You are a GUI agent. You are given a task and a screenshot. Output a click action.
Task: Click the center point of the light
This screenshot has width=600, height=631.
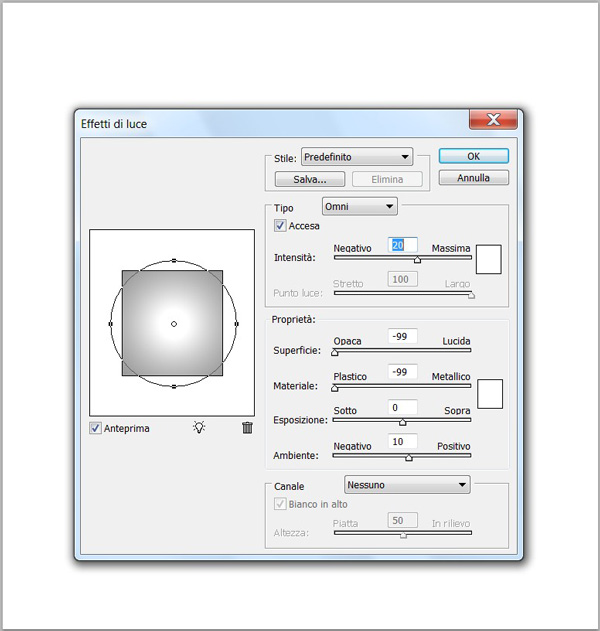174,324
